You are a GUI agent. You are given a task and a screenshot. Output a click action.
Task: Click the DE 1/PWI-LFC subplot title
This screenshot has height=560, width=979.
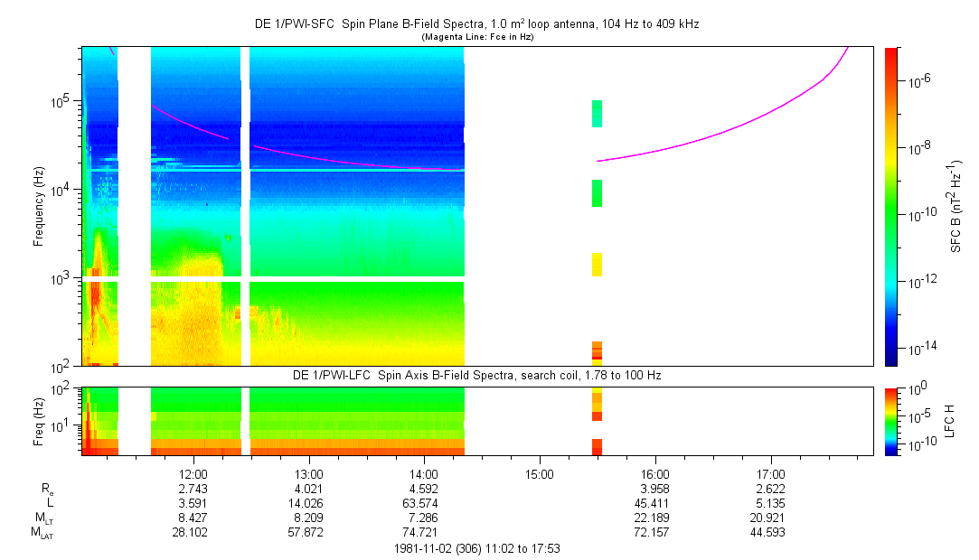[x=477, y=374]
